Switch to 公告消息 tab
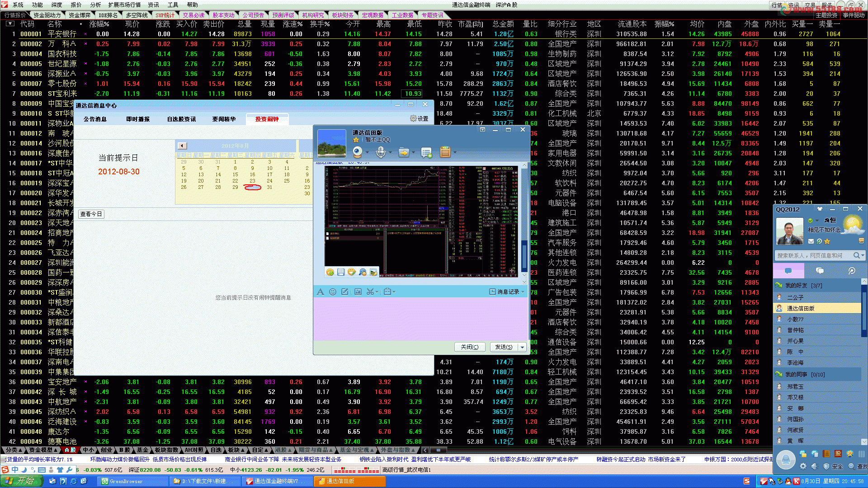868x488 pixels. [x=95, y=119]
